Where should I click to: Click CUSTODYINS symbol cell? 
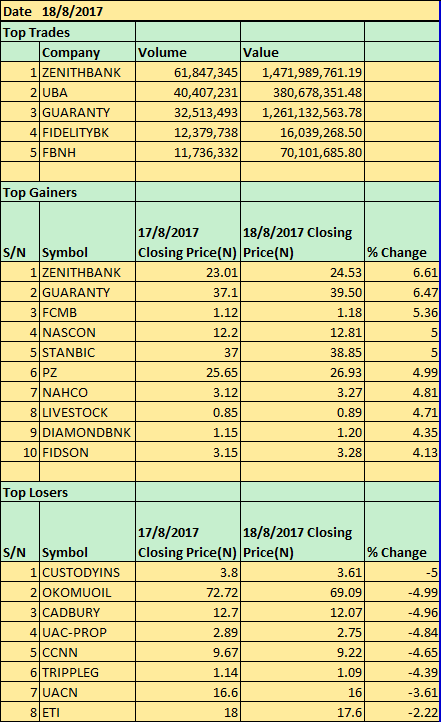[x=88, y=573]
